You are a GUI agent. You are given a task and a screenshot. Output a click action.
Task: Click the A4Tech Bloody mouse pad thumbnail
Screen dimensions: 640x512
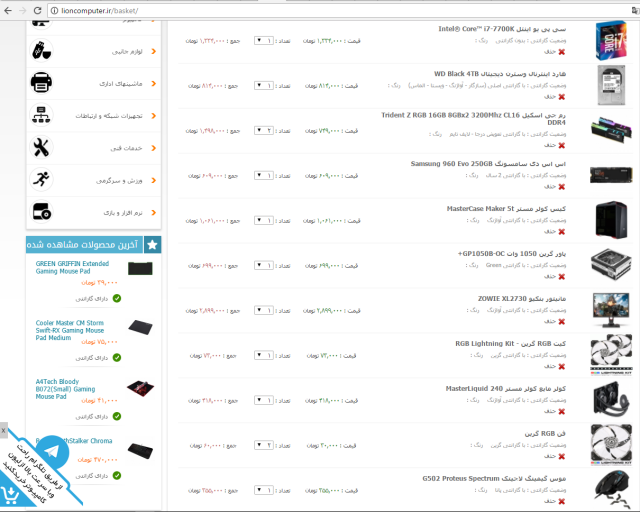[x=140, y=386]
